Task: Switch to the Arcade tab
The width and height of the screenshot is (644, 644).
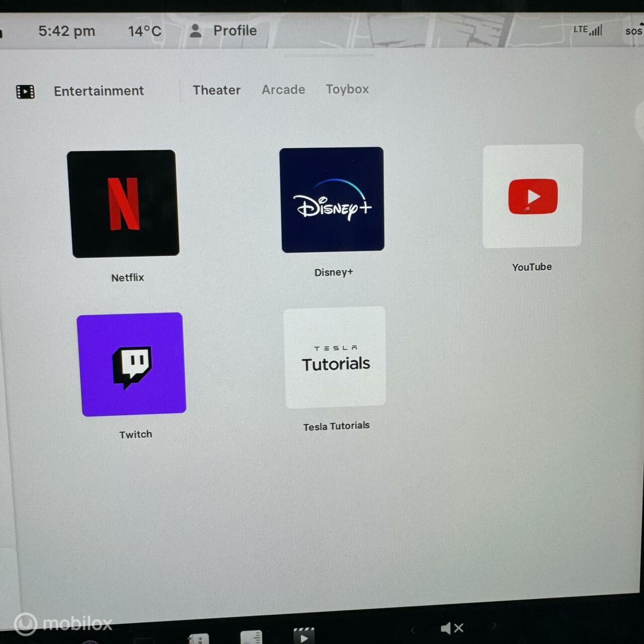Action: [x=283, y=90]
